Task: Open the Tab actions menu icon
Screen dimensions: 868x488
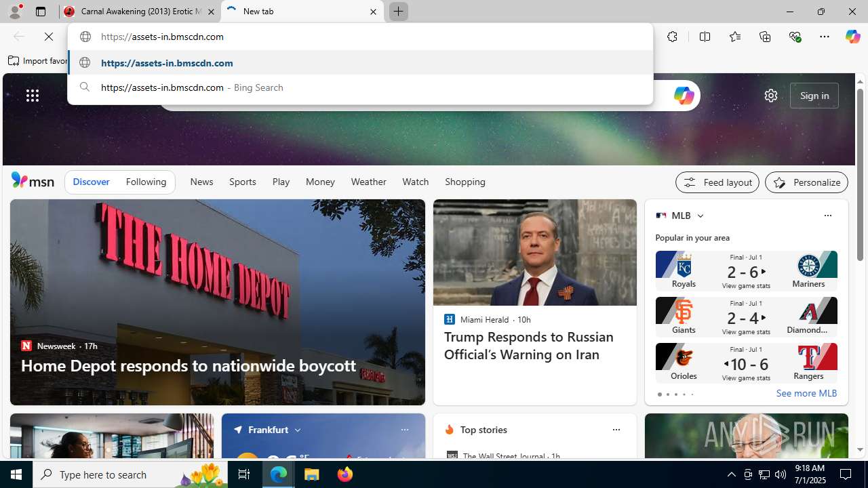Action: click(41, 12)
